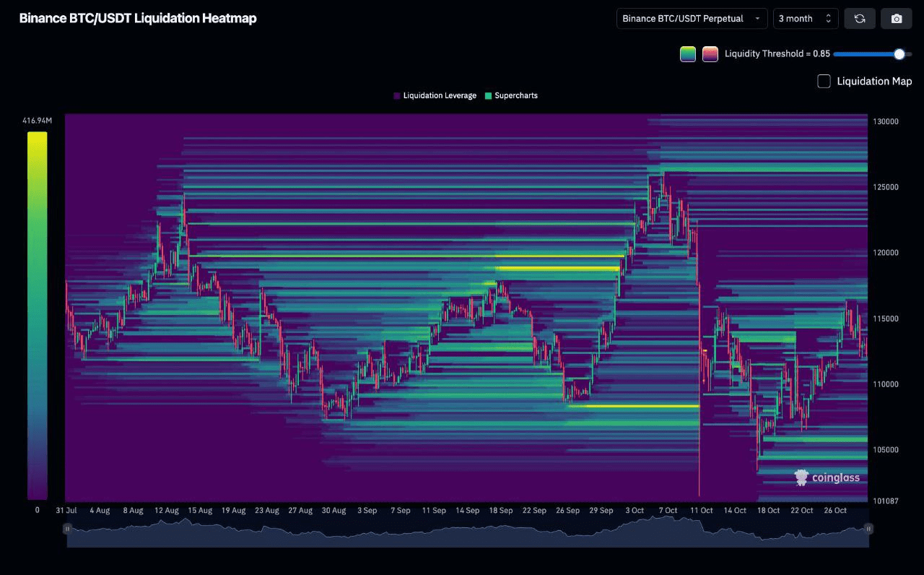Toggle the Liquidation Leverage series label
The width and height of the screenshot is (924, 575).
[x=440, y=95]
